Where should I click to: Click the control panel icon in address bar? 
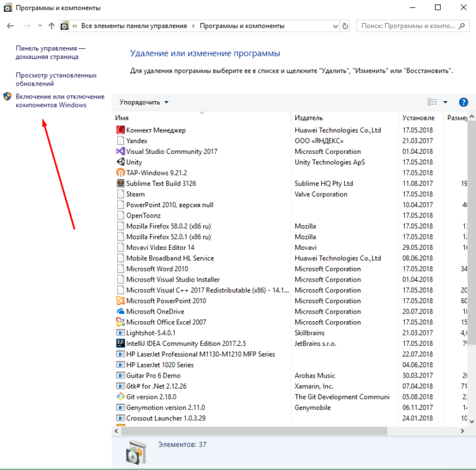(x=64, y=26)
